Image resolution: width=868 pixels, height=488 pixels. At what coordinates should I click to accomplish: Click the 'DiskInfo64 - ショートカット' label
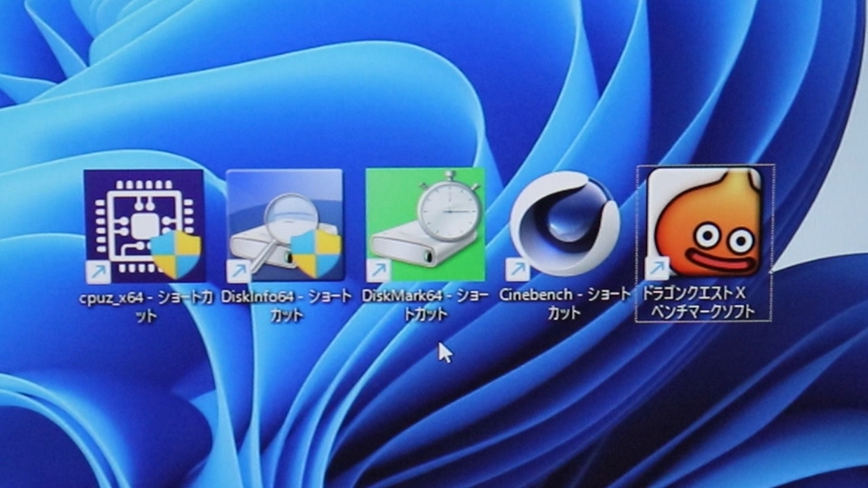(287, 305)
